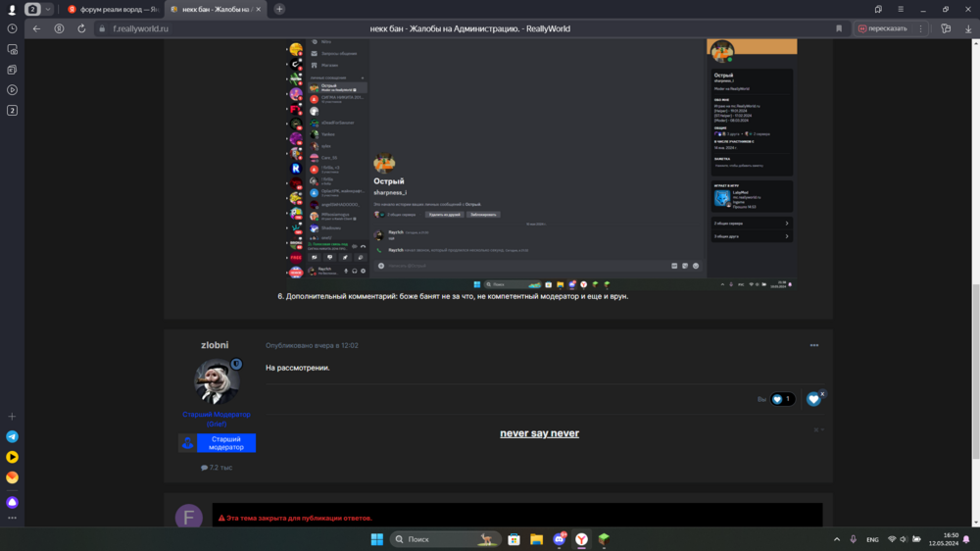Click the moderator badge on zlobni's avatar
Image resolution: width=980 pixels, height=551 pixels.
tap(236, 364)
